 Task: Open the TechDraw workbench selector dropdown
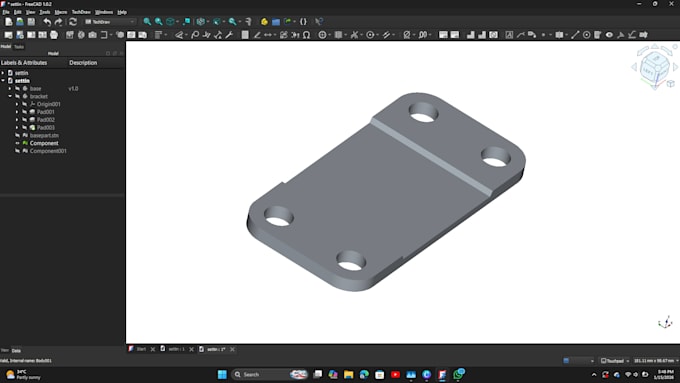(110, 22)
